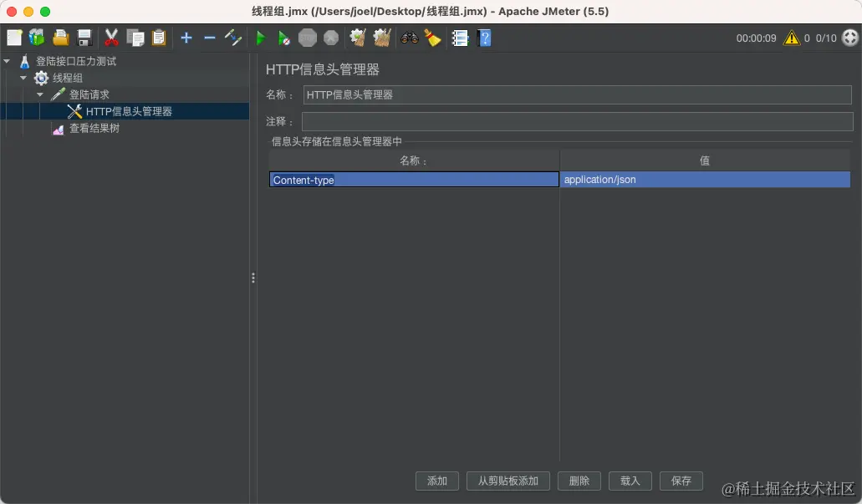Copy the selected tree element
Image resolution: width=862 pixels, height=504 pixels.
tap(135, 38)
